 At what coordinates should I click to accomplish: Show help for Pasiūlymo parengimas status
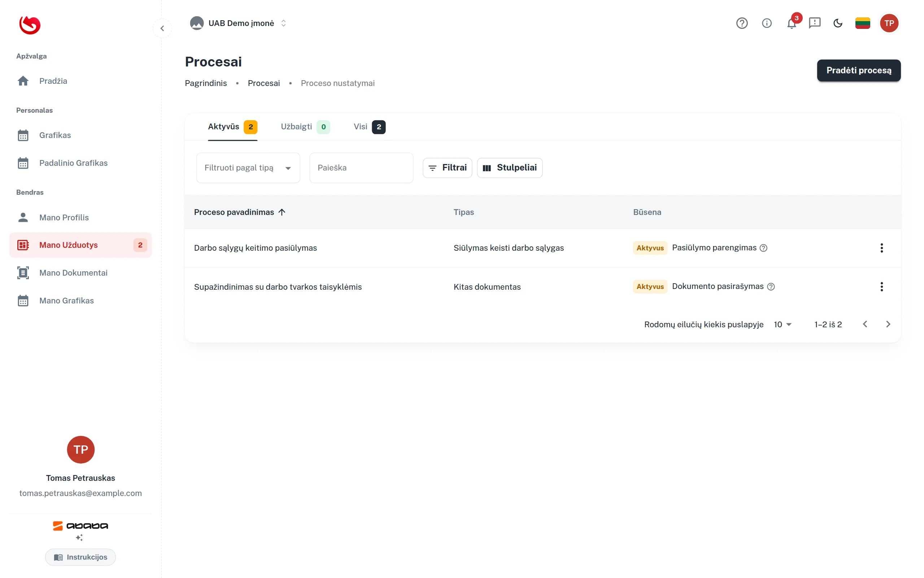[763, 248]
